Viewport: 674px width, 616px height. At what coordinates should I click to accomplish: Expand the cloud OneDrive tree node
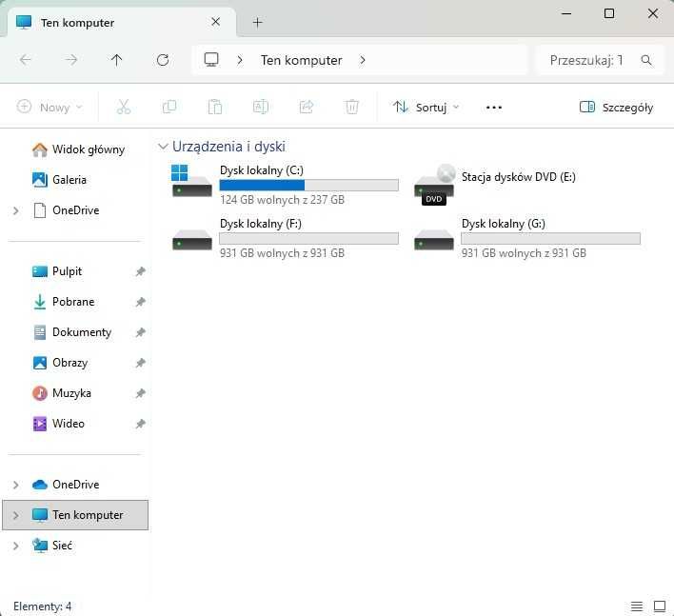(x=16, y=485)
